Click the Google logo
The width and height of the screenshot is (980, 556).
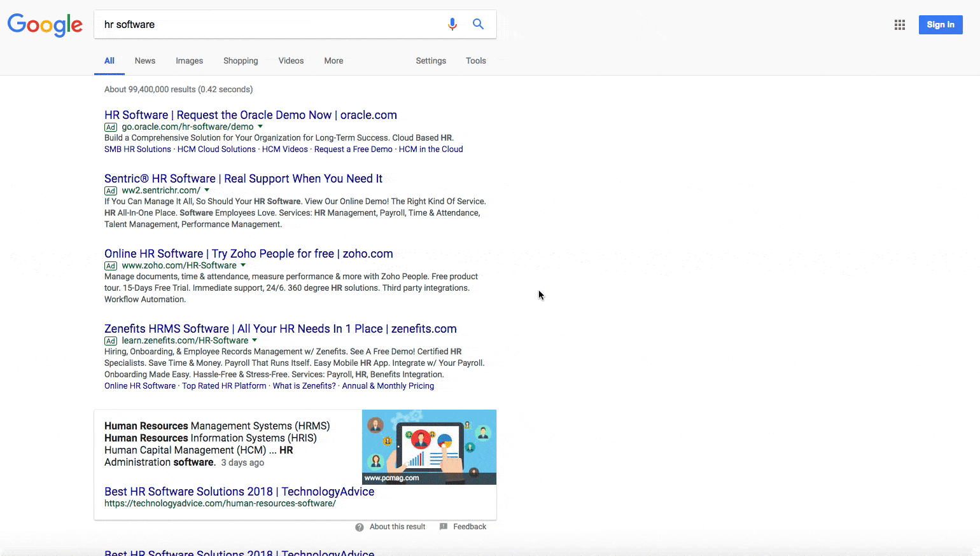coord(45,25)
